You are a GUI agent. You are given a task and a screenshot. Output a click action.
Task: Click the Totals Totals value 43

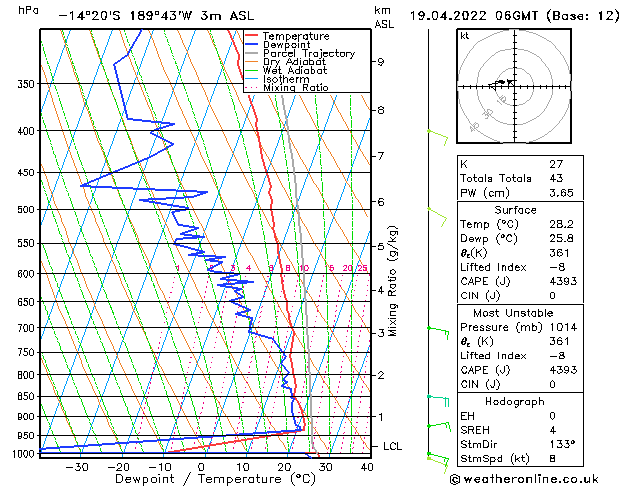556,178
